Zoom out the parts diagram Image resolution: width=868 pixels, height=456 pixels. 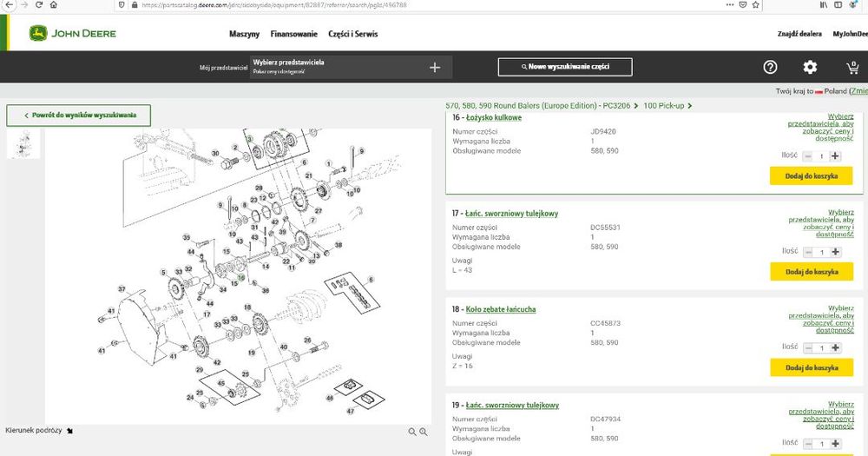coord(411,432)
